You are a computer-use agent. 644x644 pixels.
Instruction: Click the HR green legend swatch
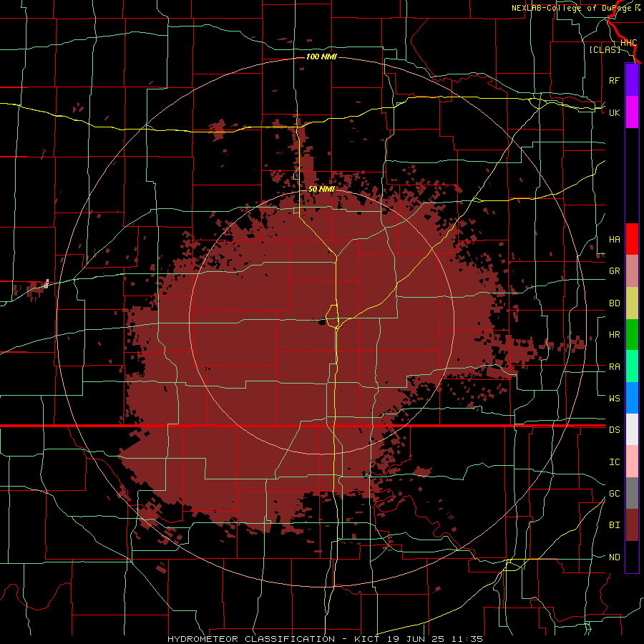632,335
